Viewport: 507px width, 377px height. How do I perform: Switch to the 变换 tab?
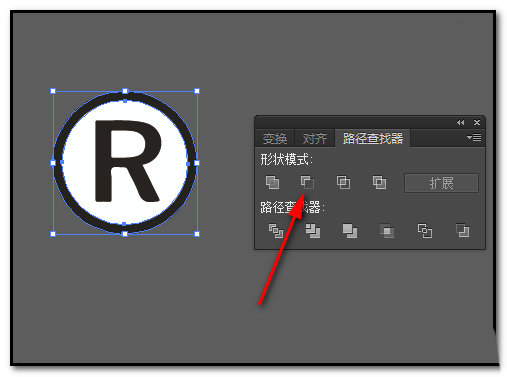[x=275, y=138]
